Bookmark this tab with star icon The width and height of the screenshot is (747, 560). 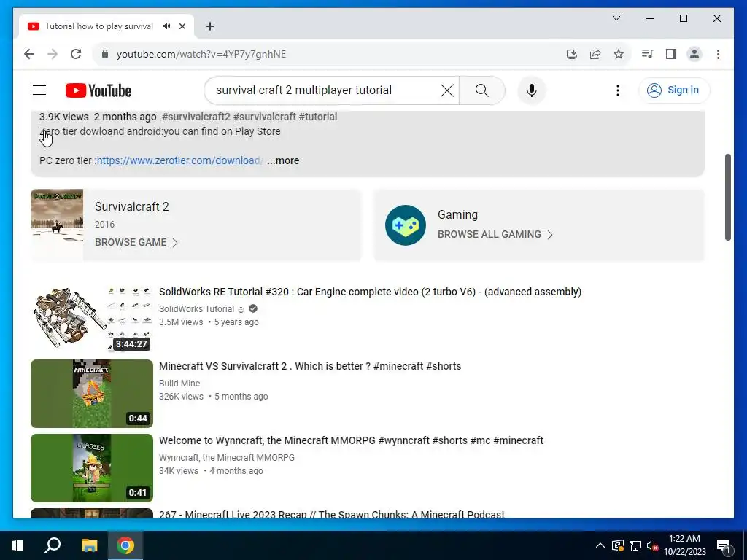click(x=619, y=54)
